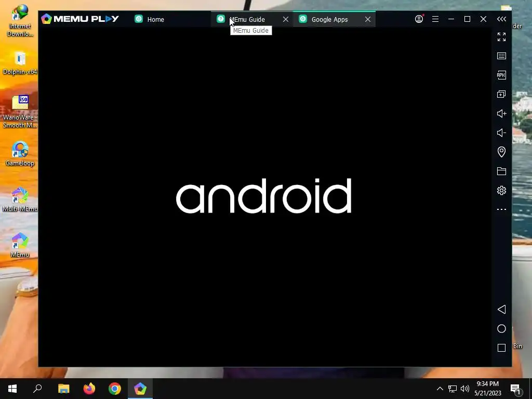532x399 pixels.
Task: Open system volume tray icon
Action: 465,389
